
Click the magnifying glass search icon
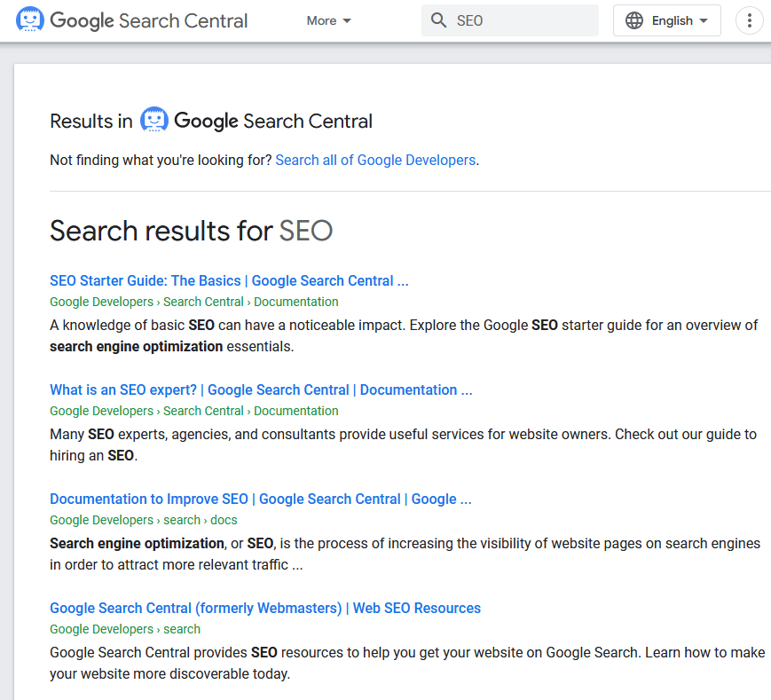point(438,20)
